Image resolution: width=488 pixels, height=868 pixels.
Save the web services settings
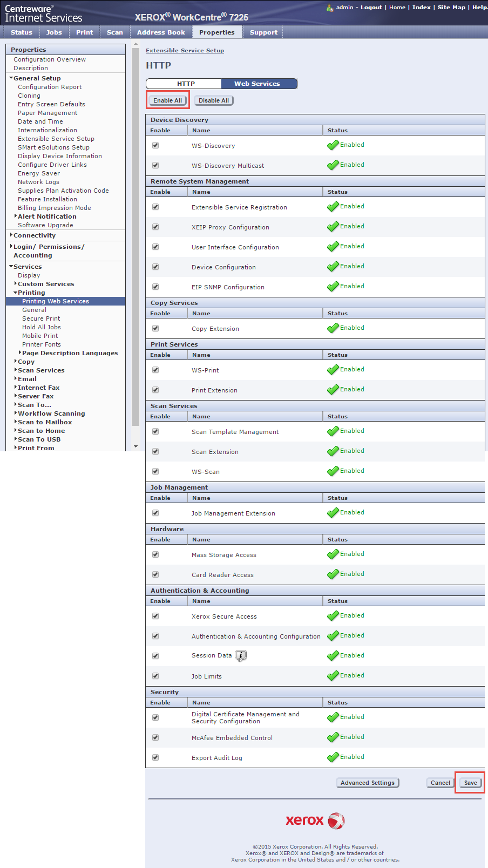(470, 783)
